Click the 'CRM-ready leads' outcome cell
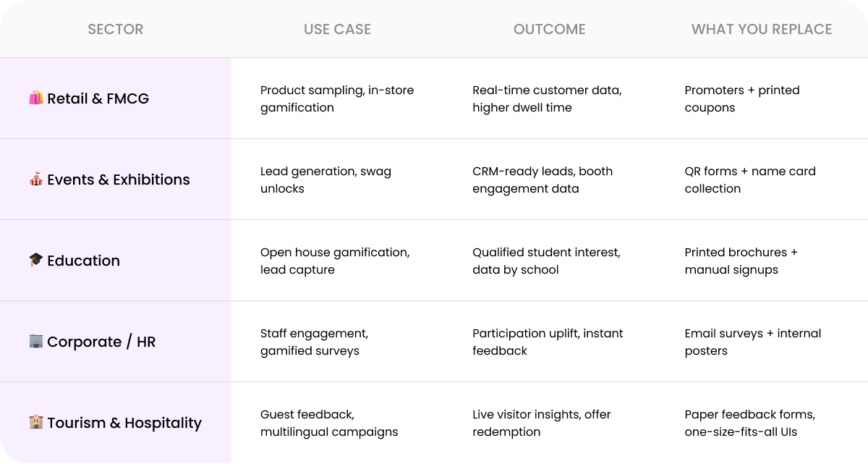 (542, 180)
